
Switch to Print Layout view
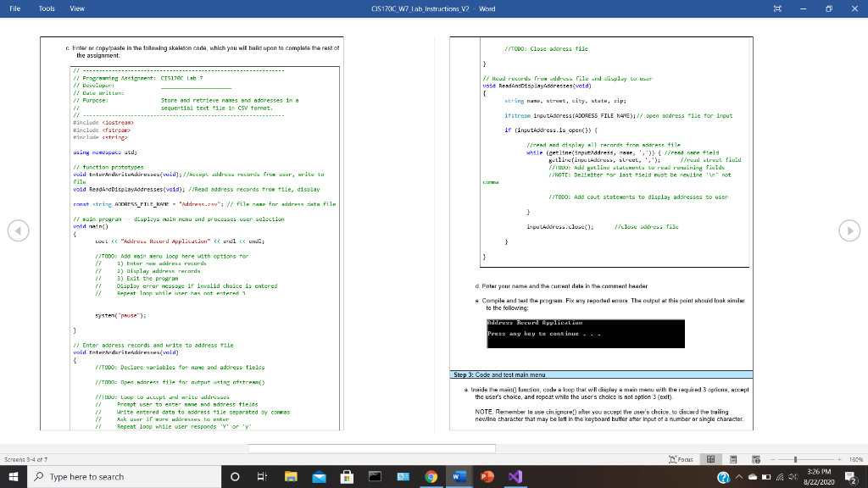(733, 459)
